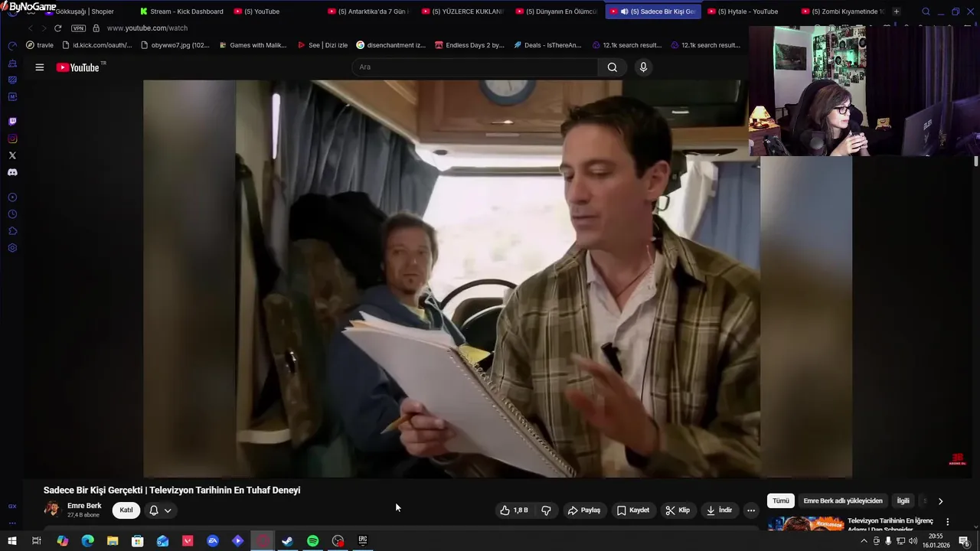The height and width of the screenshot is (551, 980).
Task: Open the tab search magnifier in title bar
Action: click(x=926, y=11)
